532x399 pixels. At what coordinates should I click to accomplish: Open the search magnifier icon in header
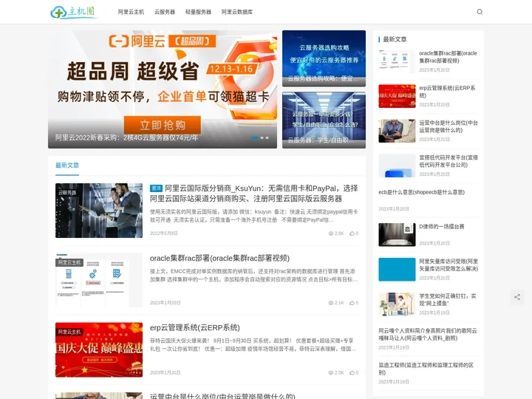480,12
